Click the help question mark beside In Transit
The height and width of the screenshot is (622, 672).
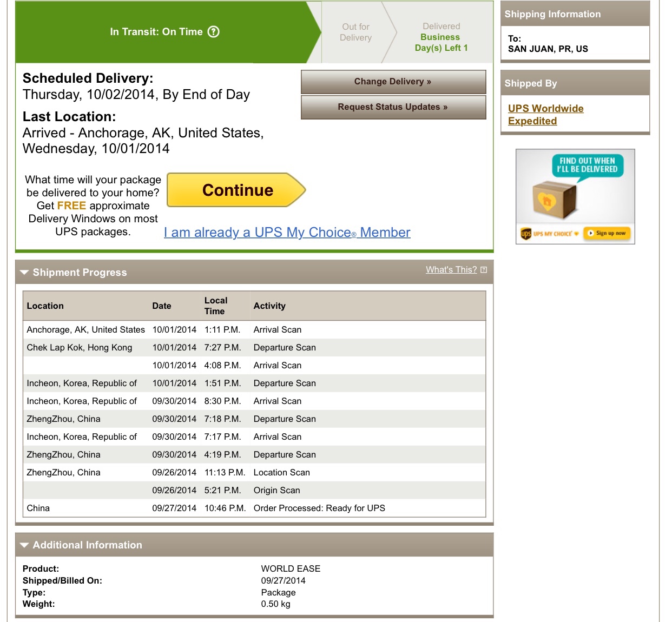coord(214,32)
